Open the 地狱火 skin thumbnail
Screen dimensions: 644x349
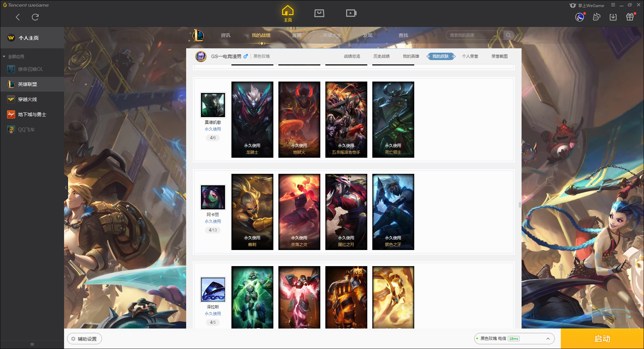click(299, 119)
